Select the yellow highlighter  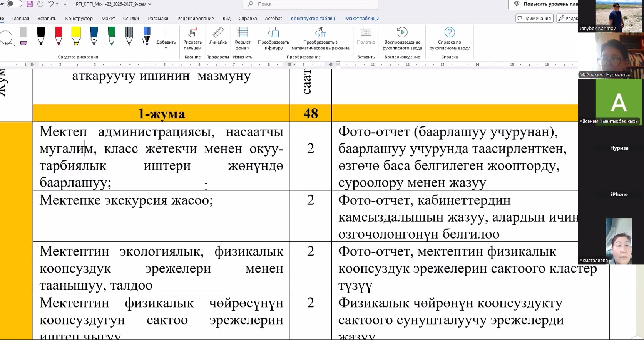[76, 36]
